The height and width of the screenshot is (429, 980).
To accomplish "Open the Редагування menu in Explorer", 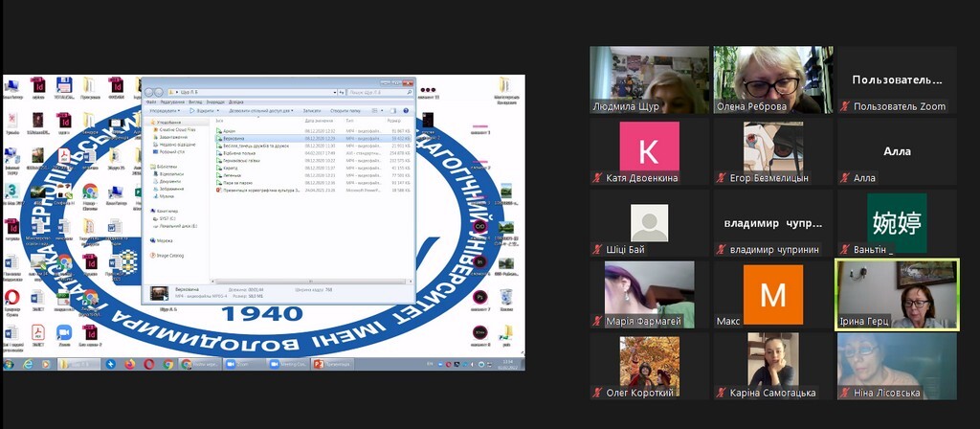I will [x=172, y=102].
